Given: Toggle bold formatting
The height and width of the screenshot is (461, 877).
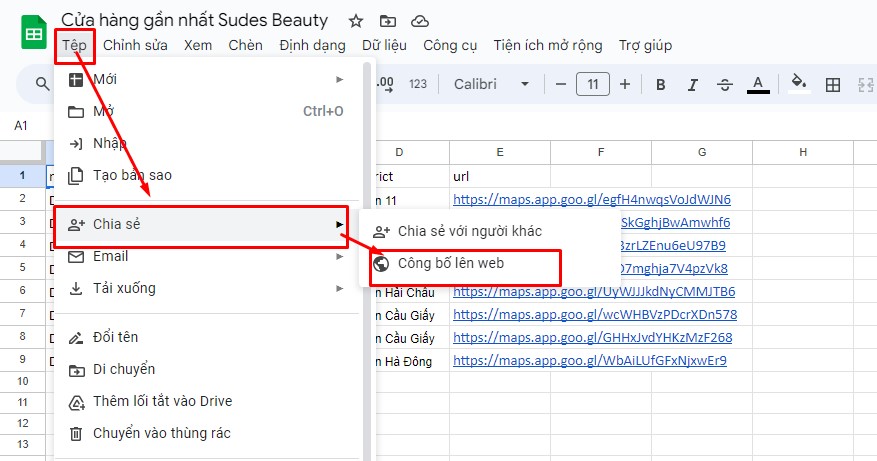Looking at the screenshot, I should [x=661, y=84].
